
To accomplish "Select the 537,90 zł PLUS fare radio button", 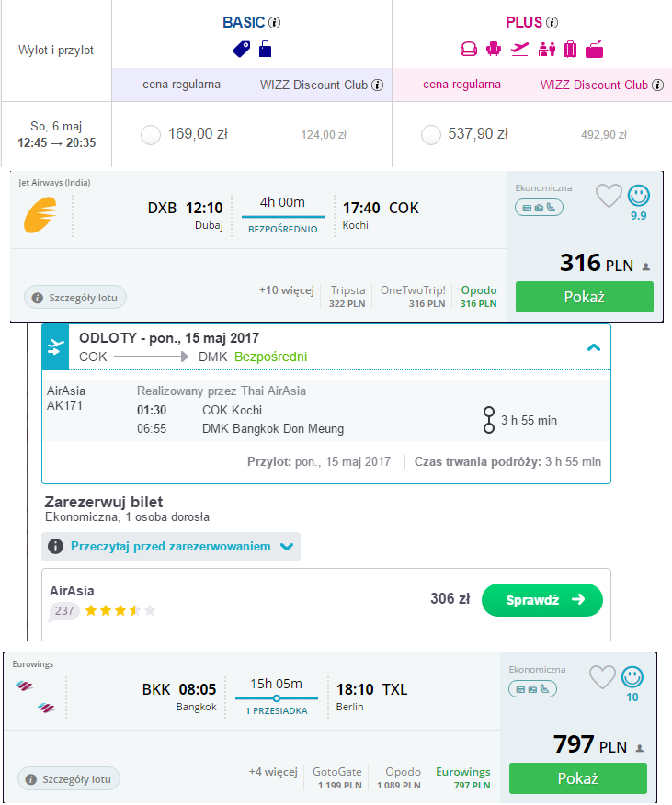I will pyautogui.click(x=430, y=135).
